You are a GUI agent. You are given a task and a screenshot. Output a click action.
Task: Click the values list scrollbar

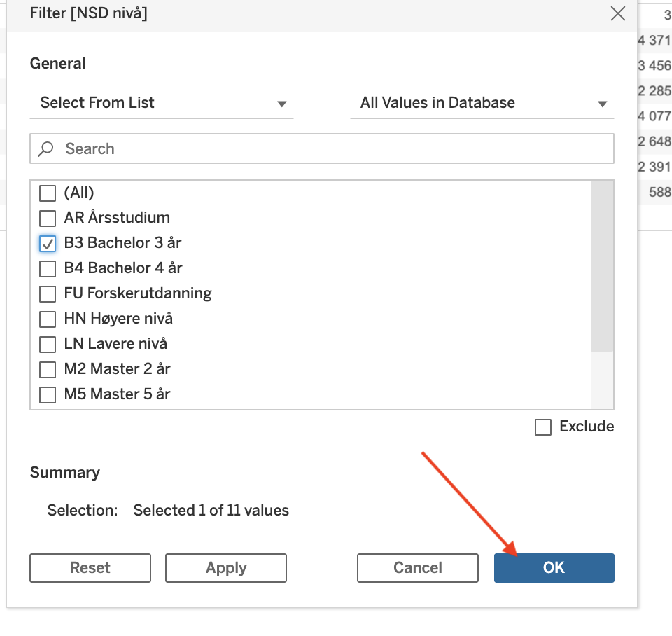(602, 266)
